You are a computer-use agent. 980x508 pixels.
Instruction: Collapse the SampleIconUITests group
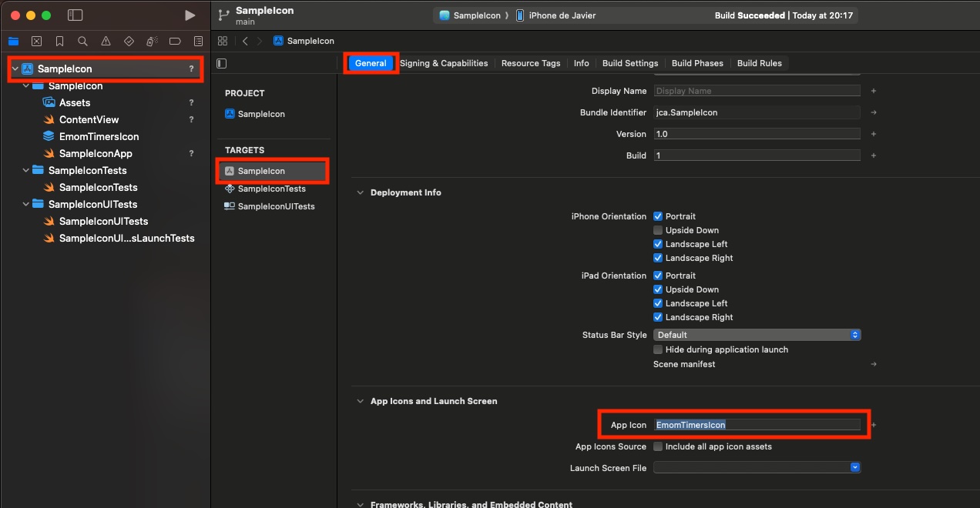click(25, 204)
